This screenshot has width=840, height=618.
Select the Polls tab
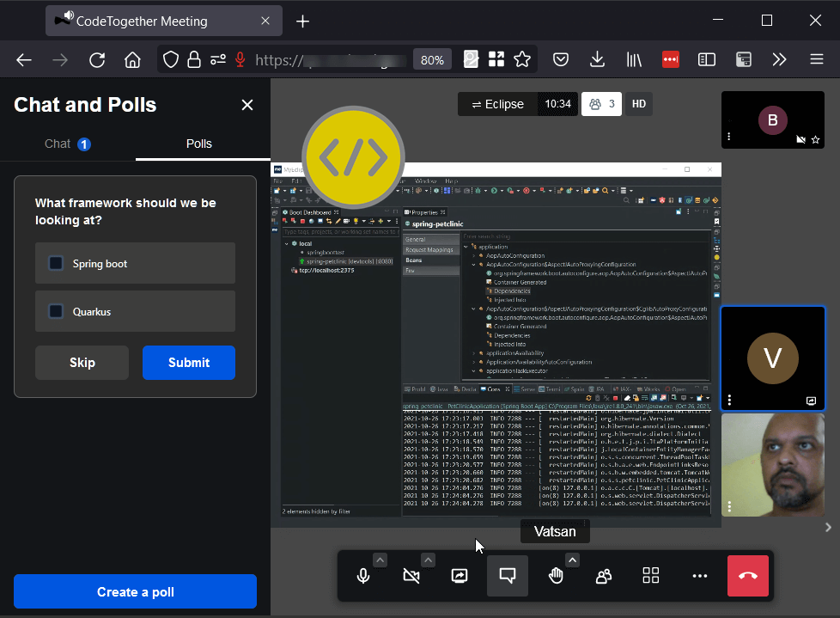[x=199, y=144]
